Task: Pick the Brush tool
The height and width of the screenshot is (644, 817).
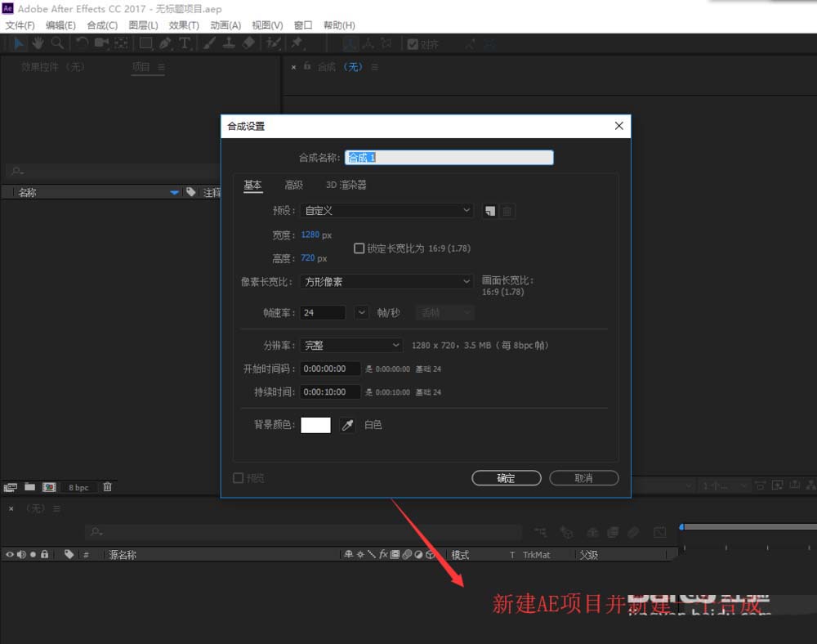Action: 208,43
